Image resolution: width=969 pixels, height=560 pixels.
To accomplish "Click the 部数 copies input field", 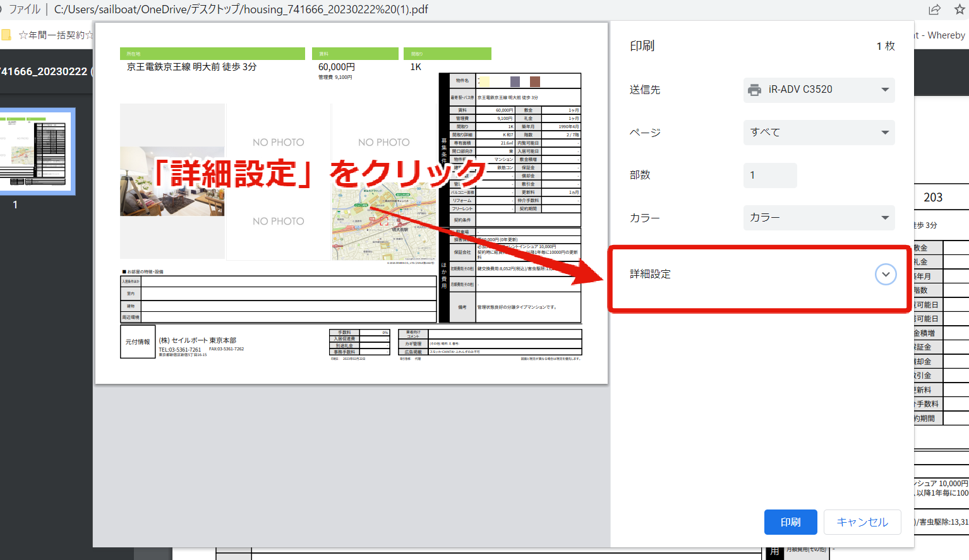I will pos(770,175).
